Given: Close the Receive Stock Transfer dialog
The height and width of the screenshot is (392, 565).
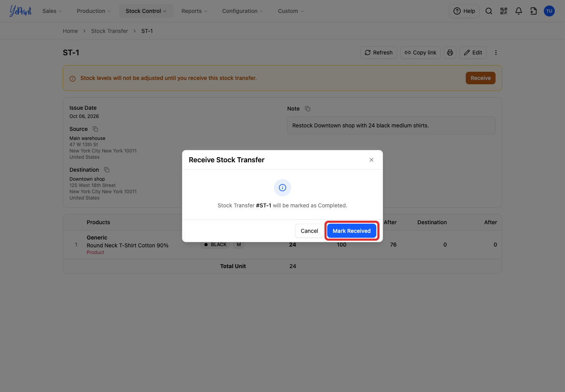Looking at the screenshot, I should pos(372,160).
